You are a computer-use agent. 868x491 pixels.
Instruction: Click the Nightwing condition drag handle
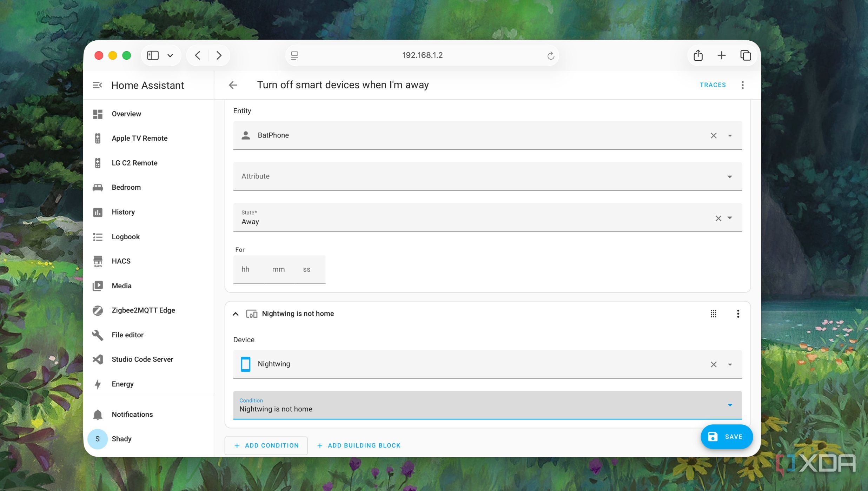pos(714,314)
